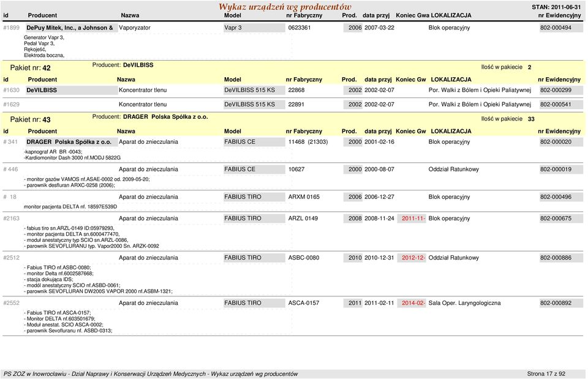This screenshot has height=379, width=588.
Task: Click serial number 'ARXM 0165'
Action: (x=304, y=197)
